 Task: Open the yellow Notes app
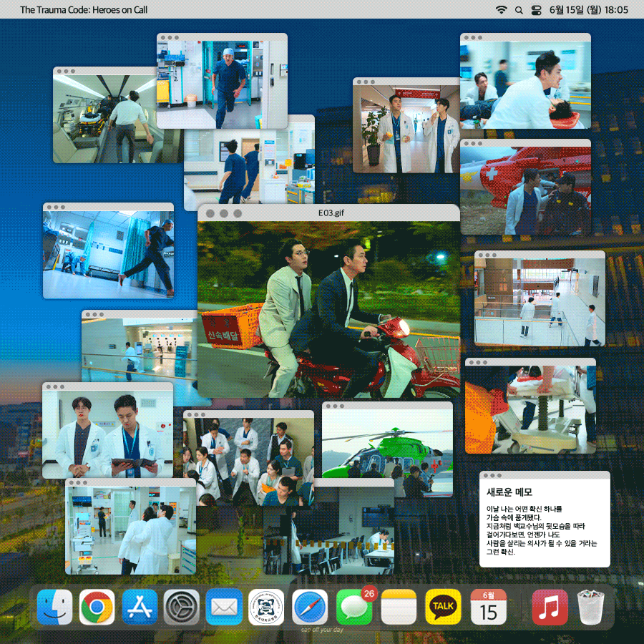coord(399,608)
